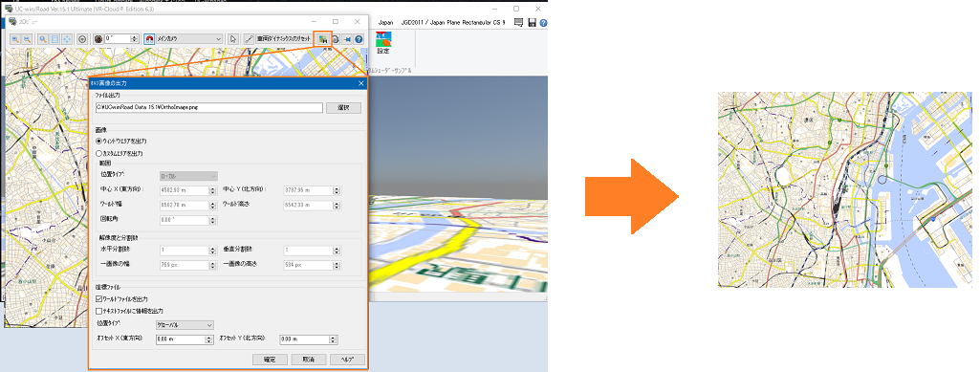
Task: Click the zoom in magnifier icon
Action: coord(15,39)
